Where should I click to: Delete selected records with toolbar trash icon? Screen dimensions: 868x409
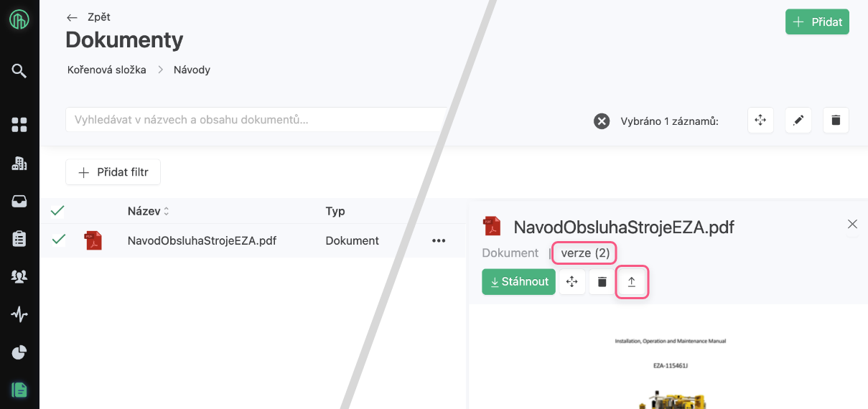coord(836,121)
